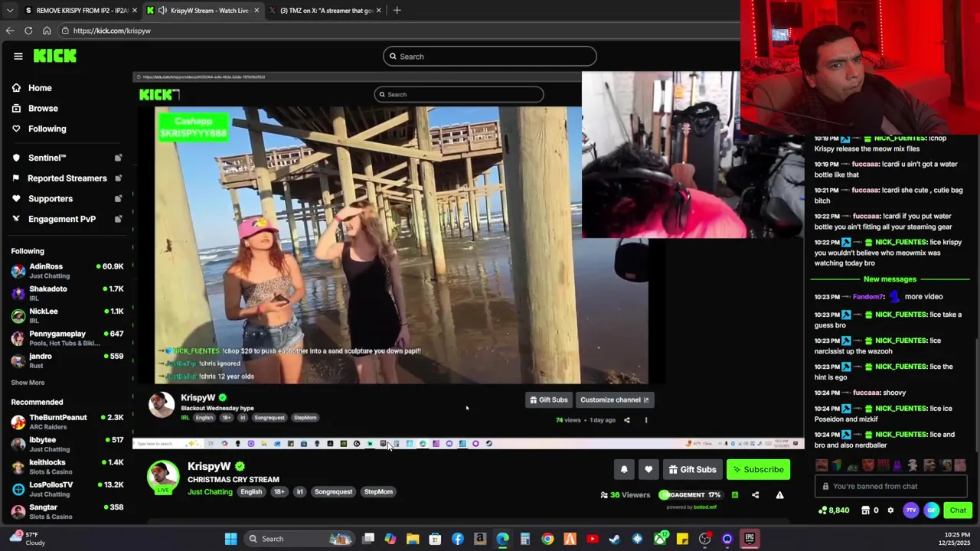
Task: Open Windows Start menu
Action: click(x=230, y=539)
